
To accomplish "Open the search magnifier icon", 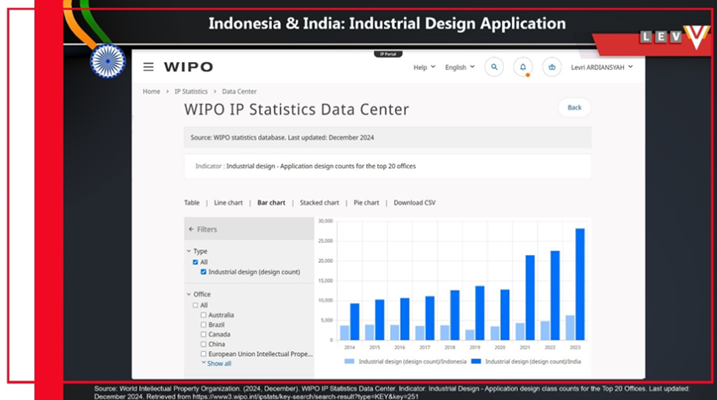I will click(x=493, y=67).
